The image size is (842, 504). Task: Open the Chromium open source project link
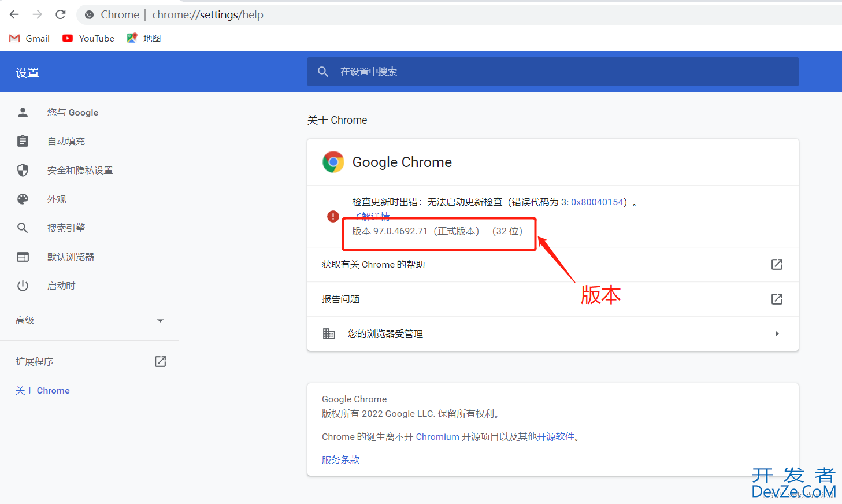tap(437, 436)
